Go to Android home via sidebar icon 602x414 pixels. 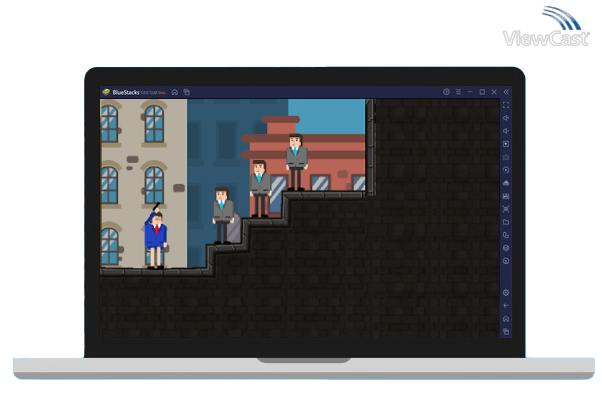click(x=506, y=319)
